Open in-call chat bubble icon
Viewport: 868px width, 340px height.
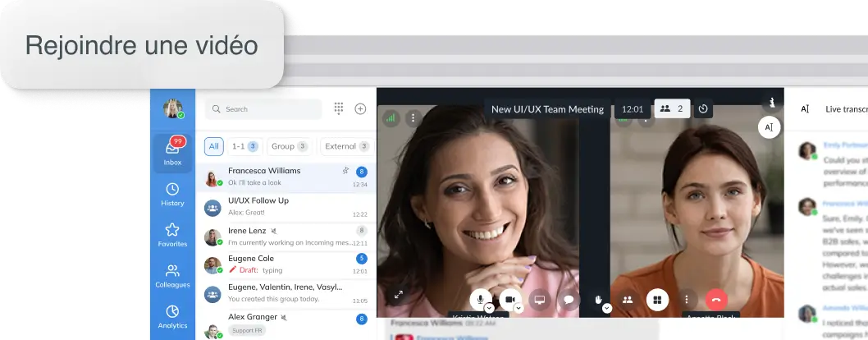567,300
